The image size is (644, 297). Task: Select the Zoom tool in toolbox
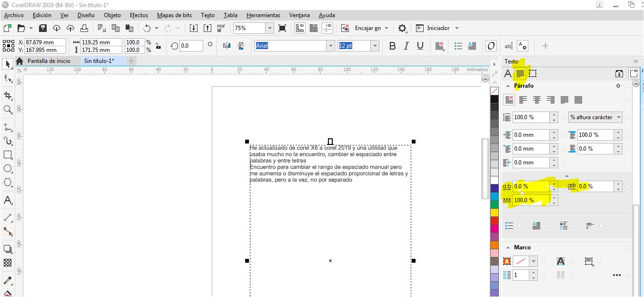tap(8, 110)
